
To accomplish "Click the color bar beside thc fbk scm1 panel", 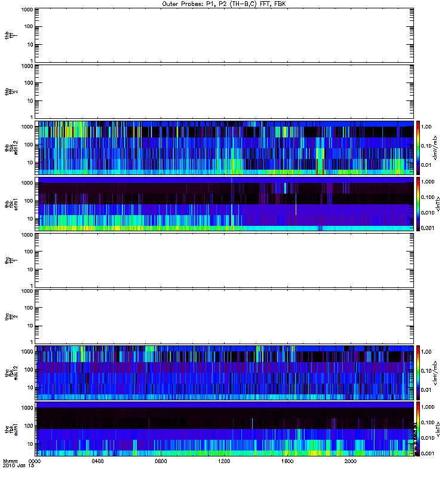I will tap(418, 429).
